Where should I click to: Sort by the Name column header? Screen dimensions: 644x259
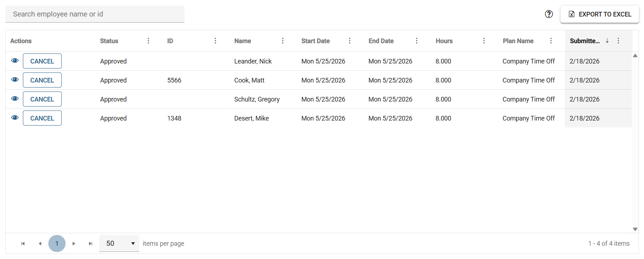(x=242, y=41)
